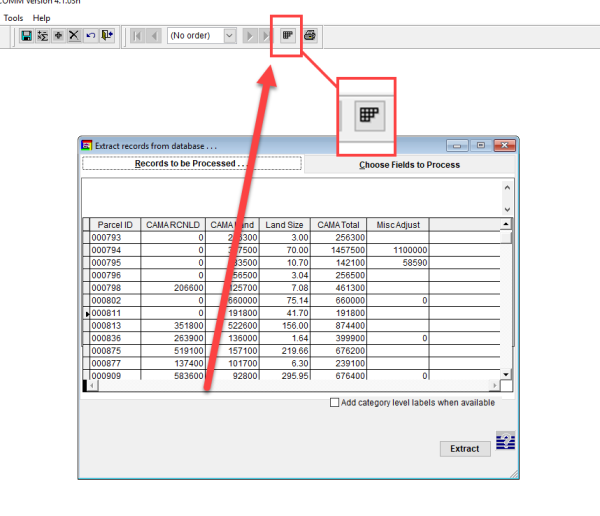Click down chevron in upper text box
Image resolution: width=600 pixels, height=516 pixels.
pyautogui.click(x=507, y=209)
